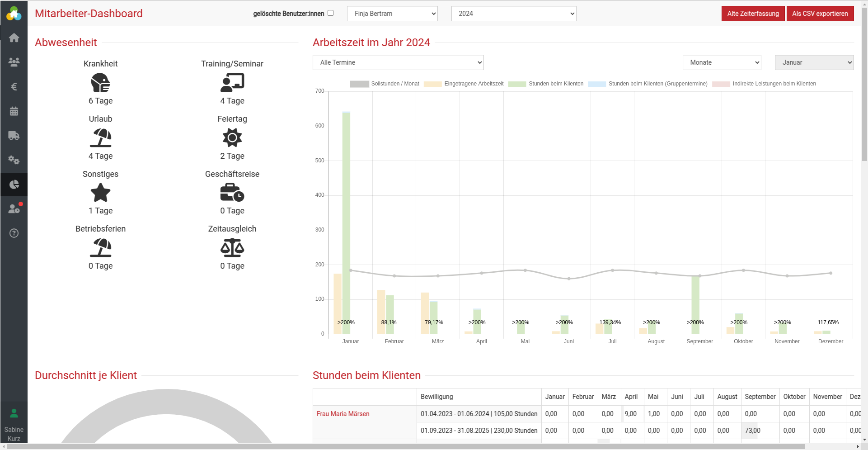The height and width of the screenshot is (450, 868).
Task: Open the calendar sidebar icon
Action: (14, 111)
